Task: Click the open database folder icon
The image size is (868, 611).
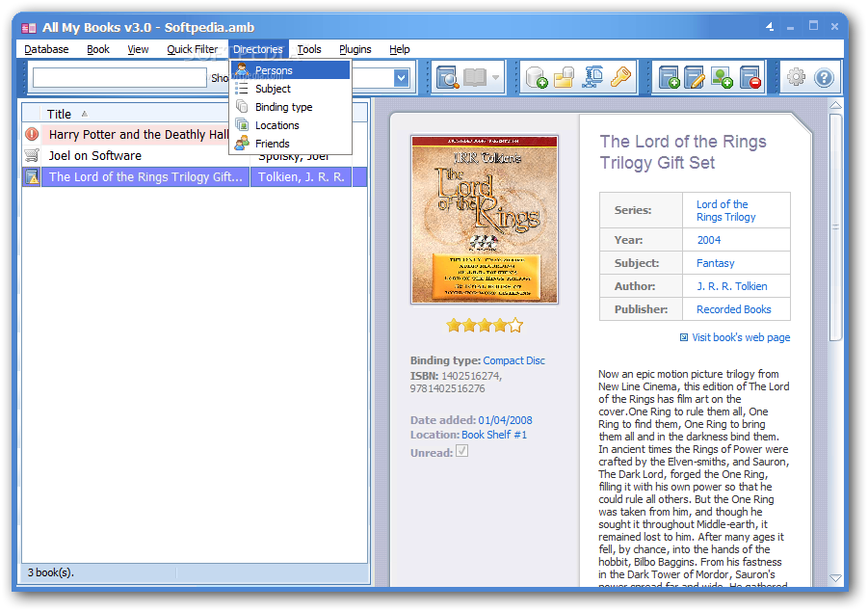Action: click(565, 77)
